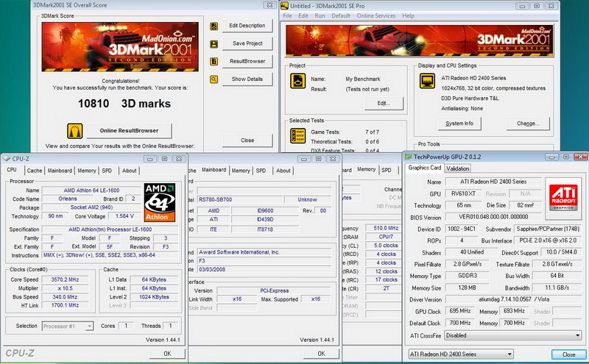Click the Driver Version field in GPU-Z

[513, 299]
